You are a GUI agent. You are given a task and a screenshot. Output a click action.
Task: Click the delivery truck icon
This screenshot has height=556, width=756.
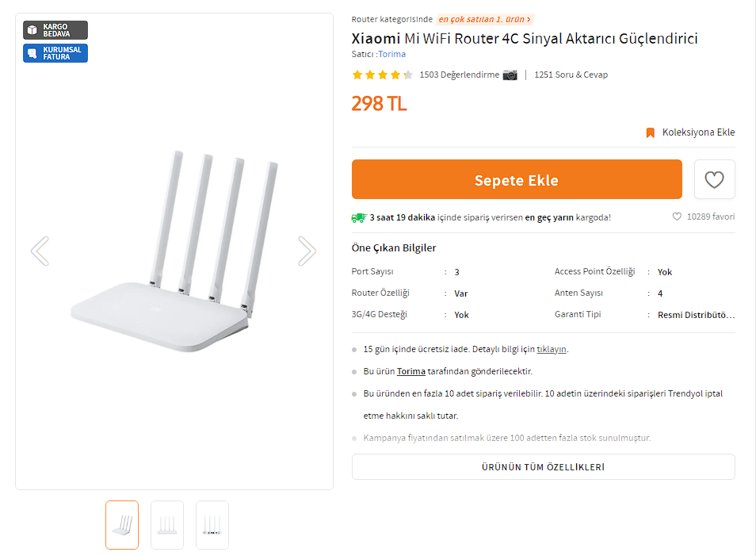pos(359,217)
